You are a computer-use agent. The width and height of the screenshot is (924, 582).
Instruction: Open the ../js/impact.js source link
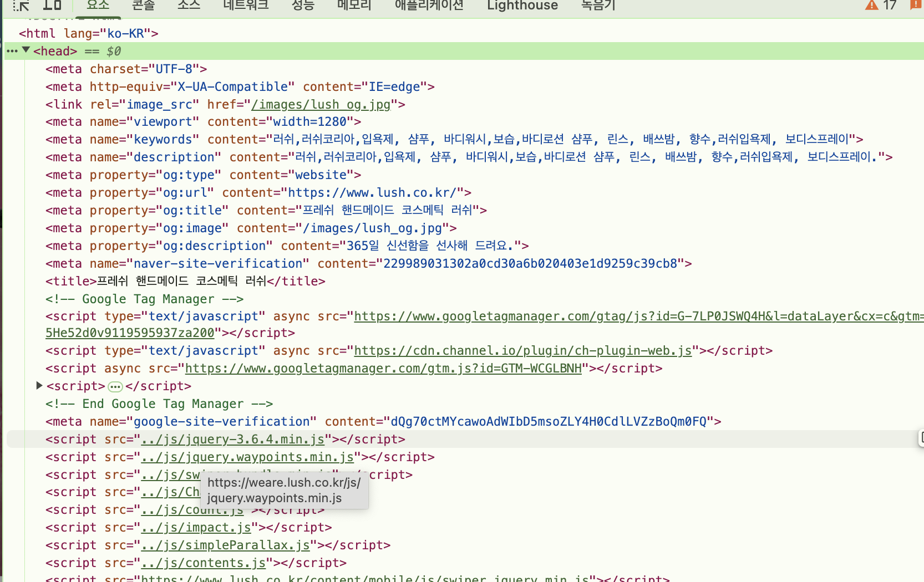[196, 527]
